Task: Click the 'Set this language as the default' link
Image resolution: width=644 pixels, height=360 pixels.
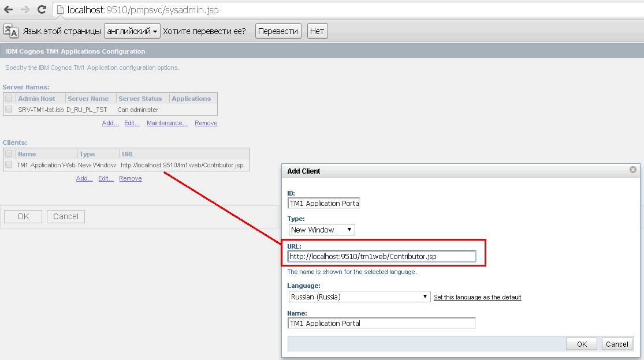Action: click(477, 297)
